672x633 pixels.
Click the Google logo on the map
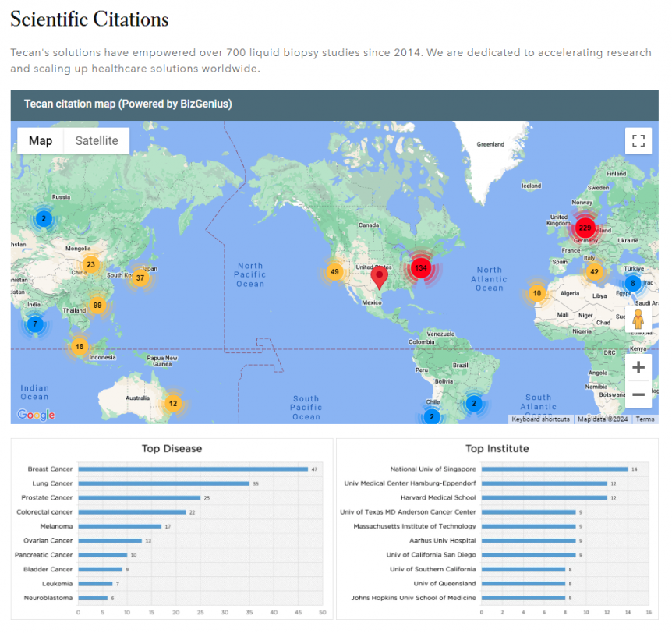point(34,415)
